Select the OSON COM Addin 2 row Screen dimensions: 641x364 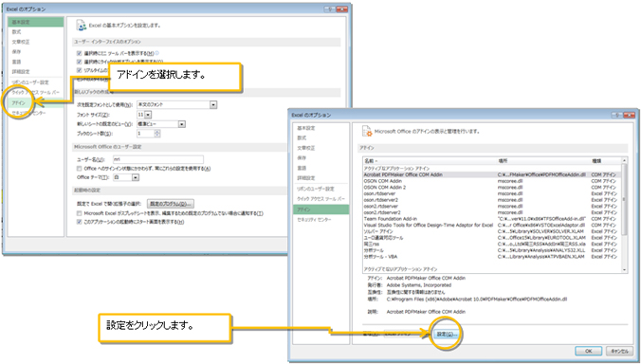(x=492, y=188)
